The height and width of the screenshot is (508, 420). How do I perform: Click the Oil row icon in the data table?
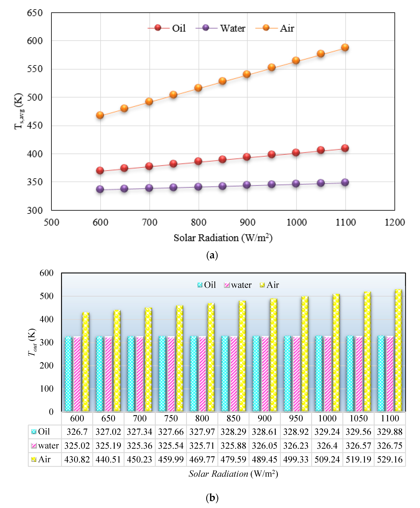coord(34,432)
